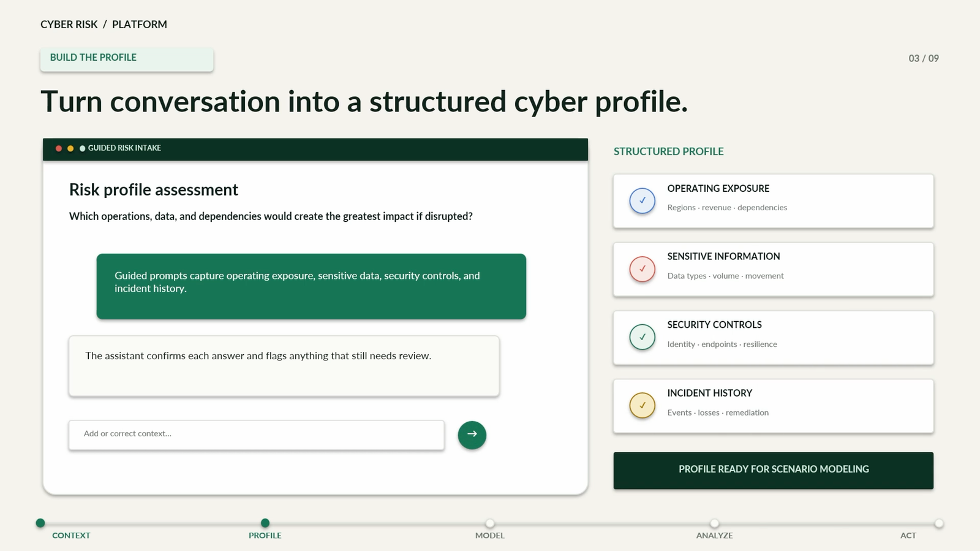Click "Identity · endpoints · resilience" subtitle

722,344
